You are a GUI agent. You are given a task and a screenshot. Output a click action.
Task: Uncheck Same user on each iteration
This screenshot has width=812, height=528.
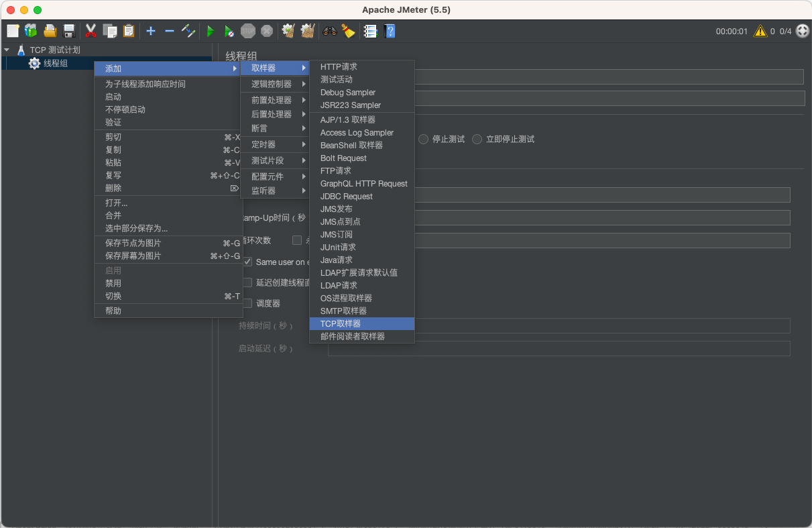248,262
